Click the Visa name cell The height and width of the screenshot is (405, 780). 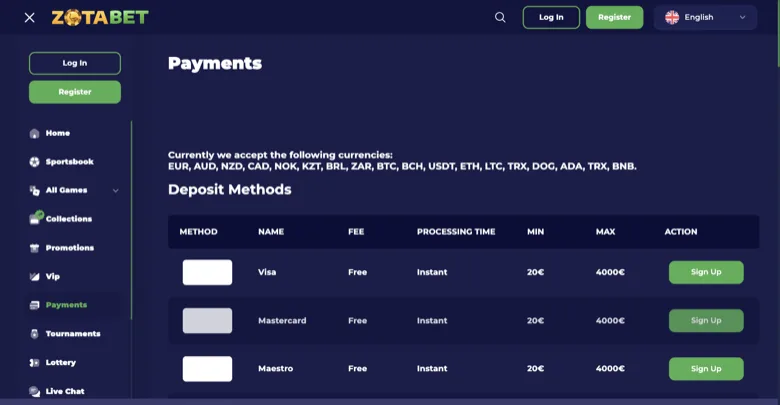(267, 272)
